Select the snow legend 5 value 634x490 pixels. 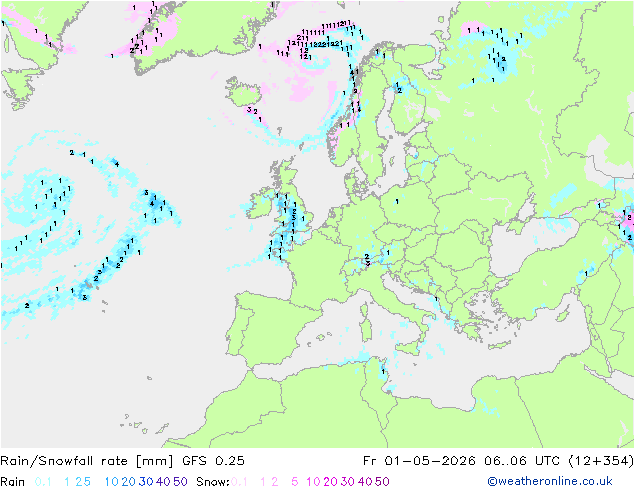tap(295, 482)
